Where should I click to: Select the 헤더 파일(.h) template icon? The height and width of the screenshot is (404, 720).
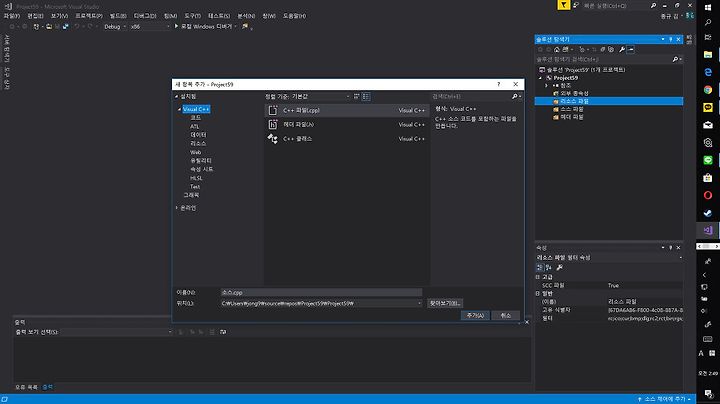click(273, 124)
